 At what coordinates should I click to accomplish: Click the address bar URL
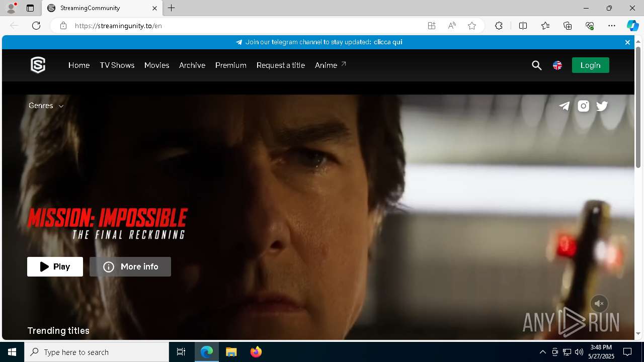pyautogui.click(x=118, y=26)
